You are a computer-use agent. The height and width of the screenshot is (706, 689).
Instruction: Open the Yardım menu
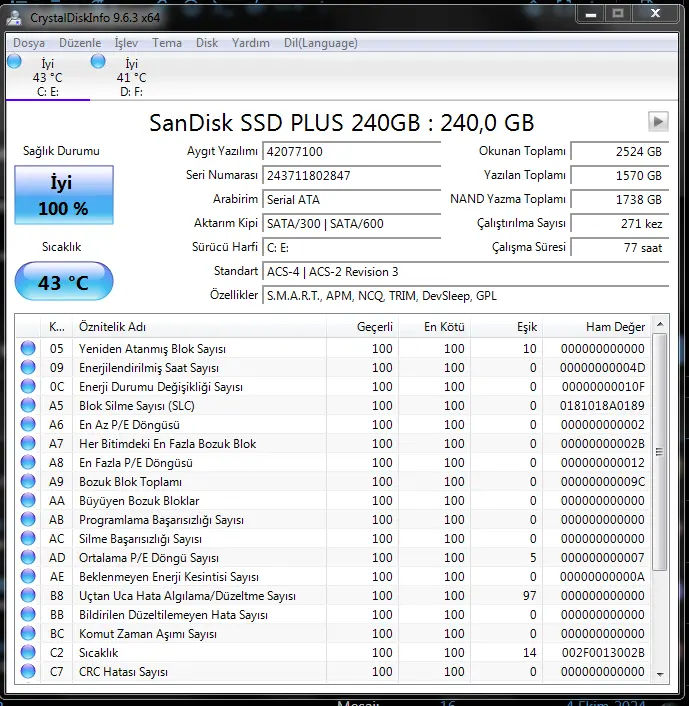pos(250,43)
